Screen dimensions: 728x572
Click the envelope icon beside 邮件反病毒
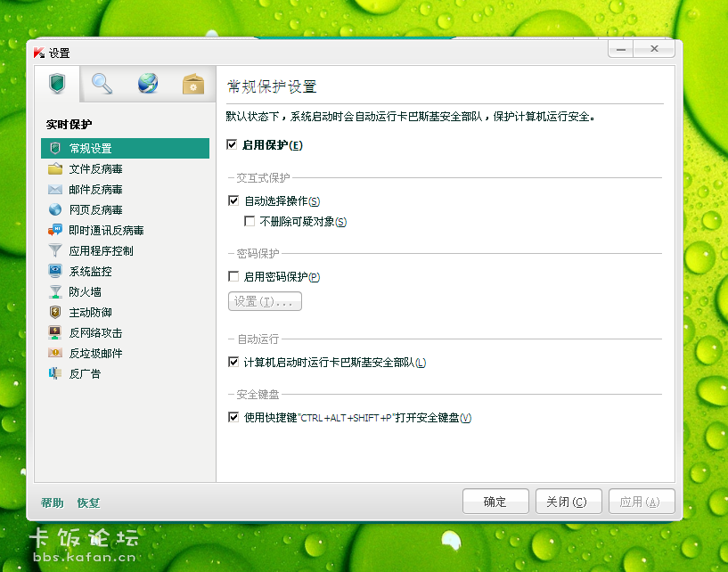[x=54, y=190]
